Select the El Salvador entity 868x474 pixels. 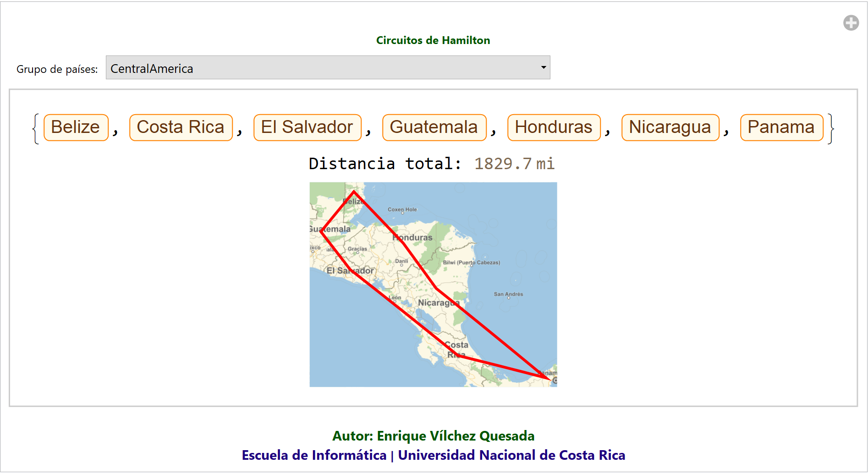click(x=307, y=127)
